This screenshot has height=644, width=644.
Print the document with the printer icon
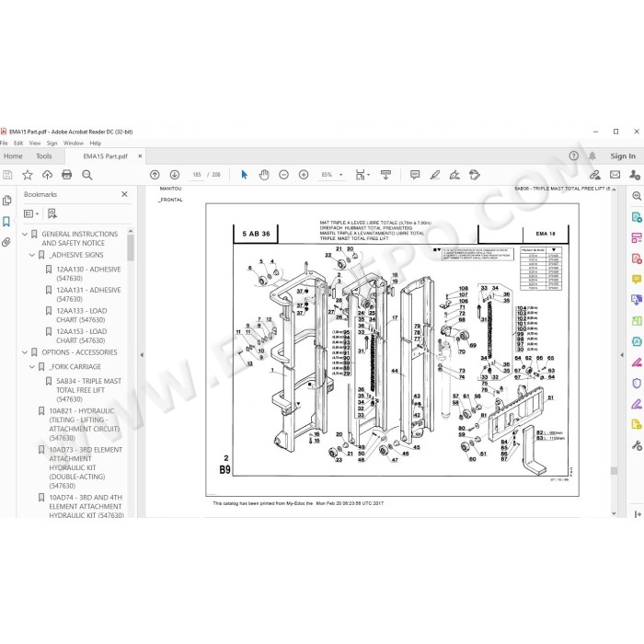(66, 175)
